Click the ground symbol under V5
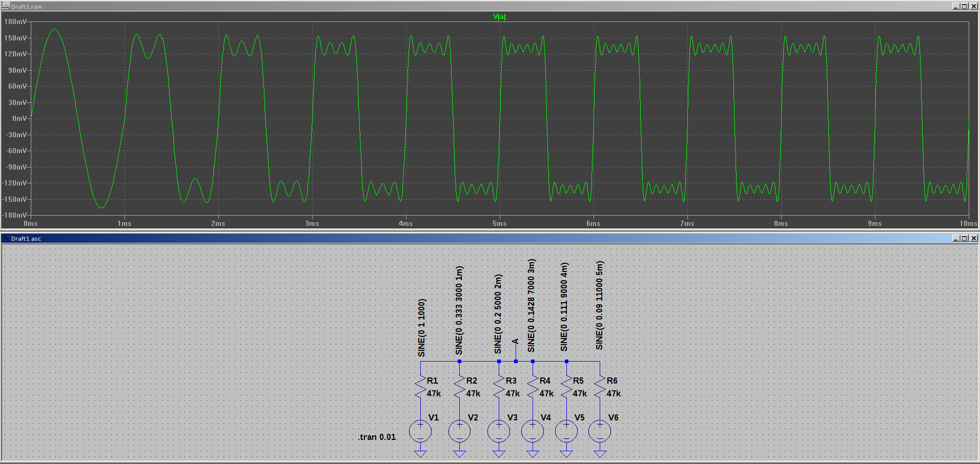The width and height of the screenshot is (980, 464). pyautogui.click(x=566, y=454)
